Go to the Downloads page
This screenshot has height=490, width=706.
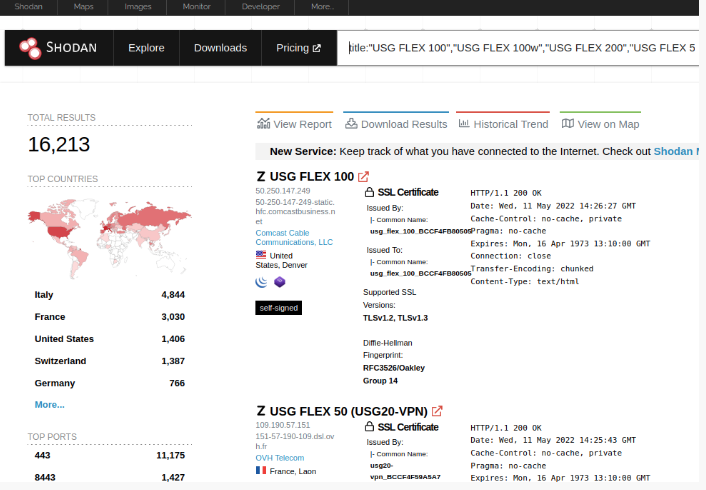click(x=220, y=48)
